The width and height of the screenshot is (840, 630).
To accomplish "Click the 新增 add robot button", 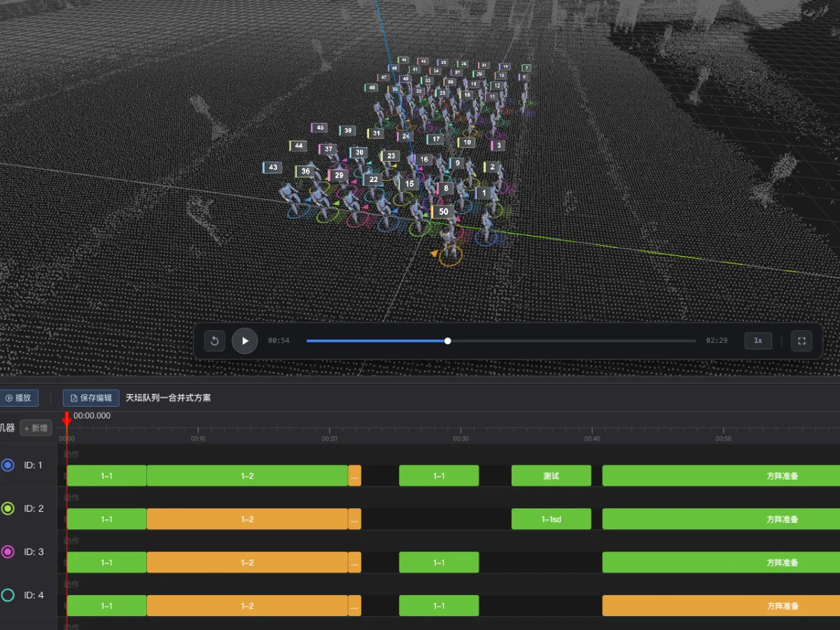I will click(x=36, y=428).
